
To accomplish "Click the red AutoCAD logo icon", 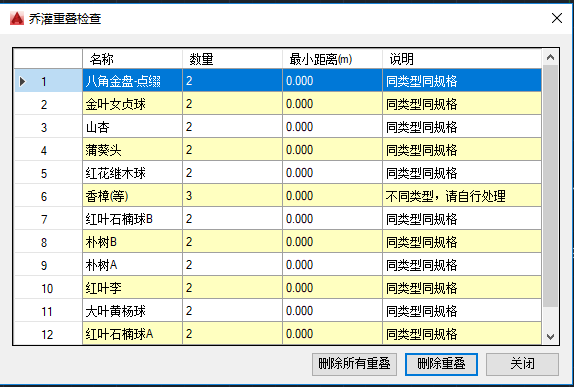I will coord(16,18).
